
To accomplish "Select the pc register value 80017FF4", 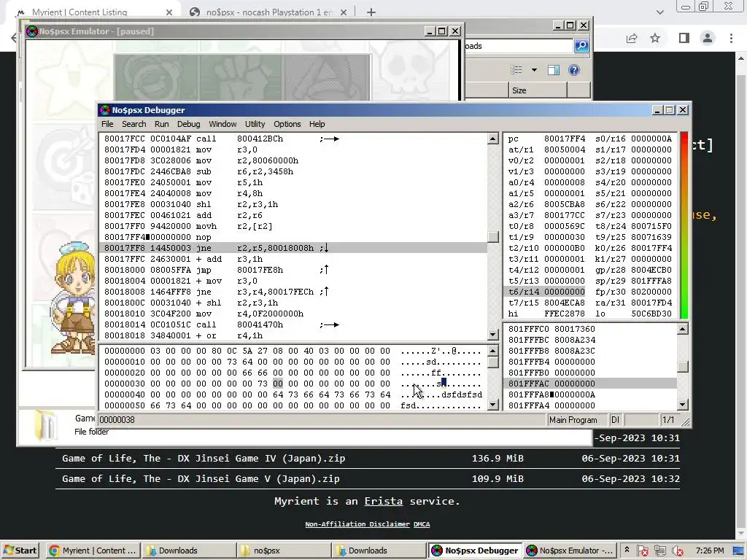I will point(565,139).
